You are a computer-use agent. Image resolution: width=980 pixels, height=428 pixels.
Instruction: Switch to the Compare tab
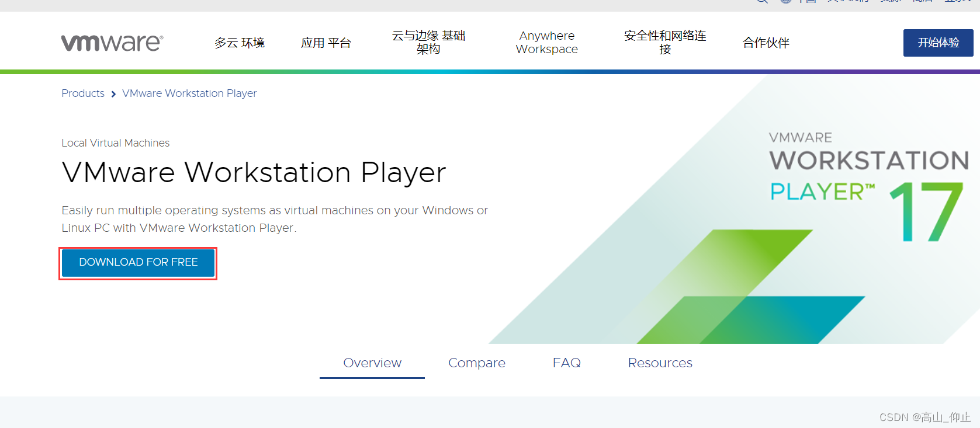pos(477,363)
